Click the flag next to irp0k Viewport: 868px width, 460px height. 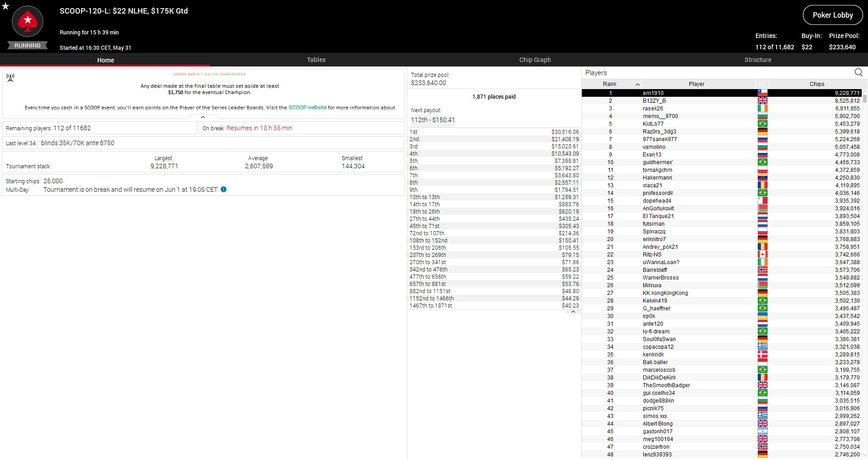point(763,316)
